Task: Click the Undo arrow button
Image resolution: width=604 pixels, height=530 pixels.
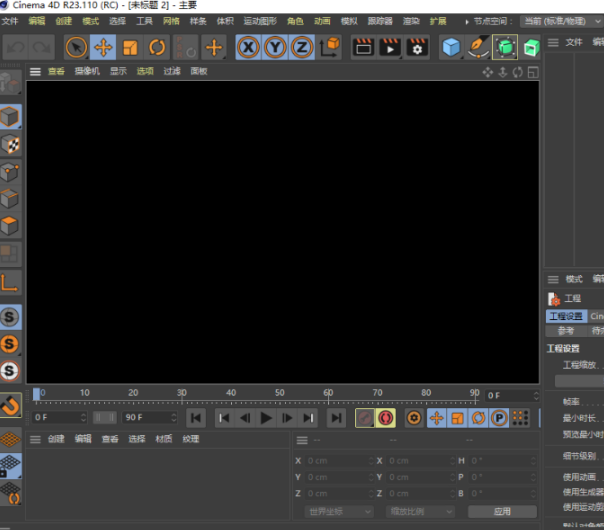Action: [x=15, y=47]
